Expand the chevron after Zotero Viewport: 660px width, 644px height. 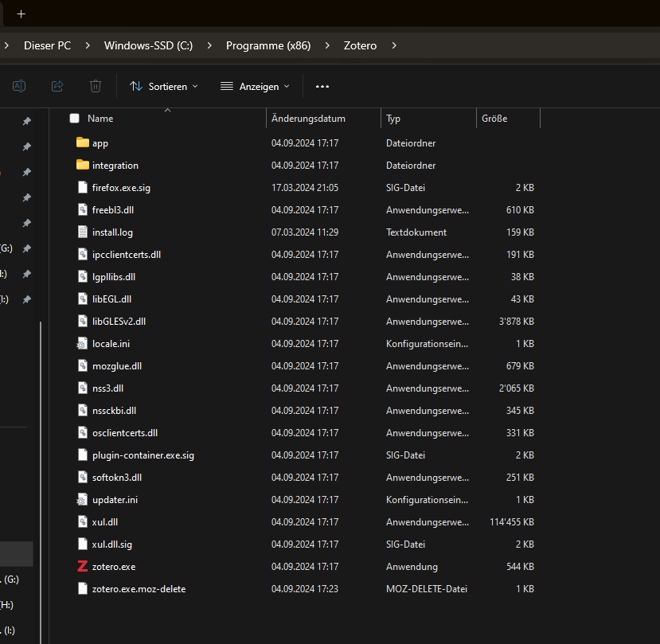[394, 45]
